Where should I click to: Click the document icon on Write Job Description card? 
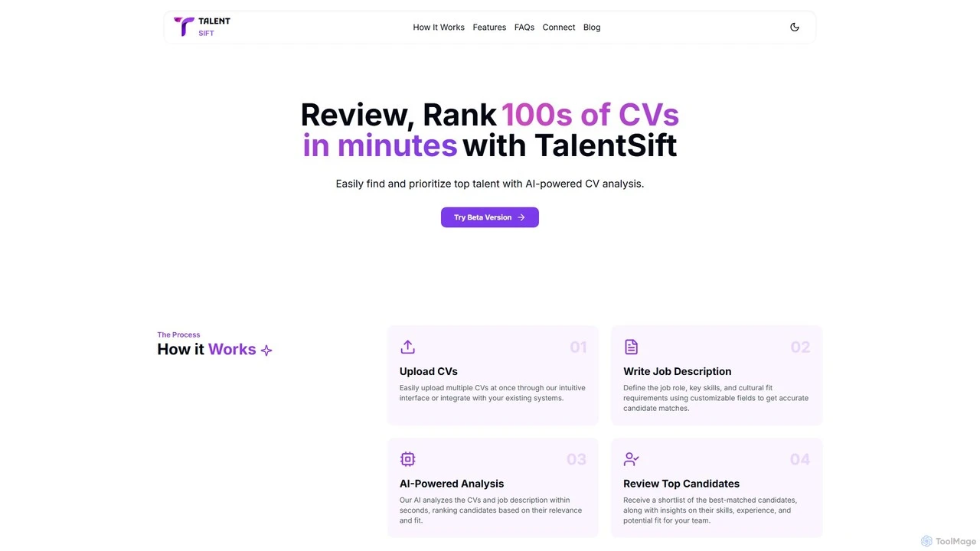pos(631,347)
